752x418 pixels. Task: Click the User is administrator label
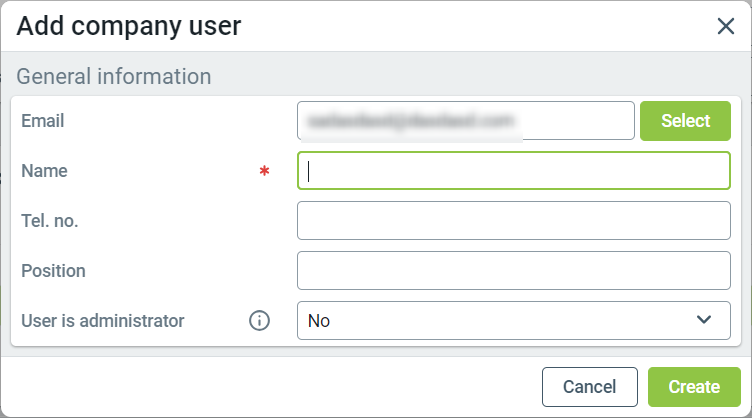103,321
